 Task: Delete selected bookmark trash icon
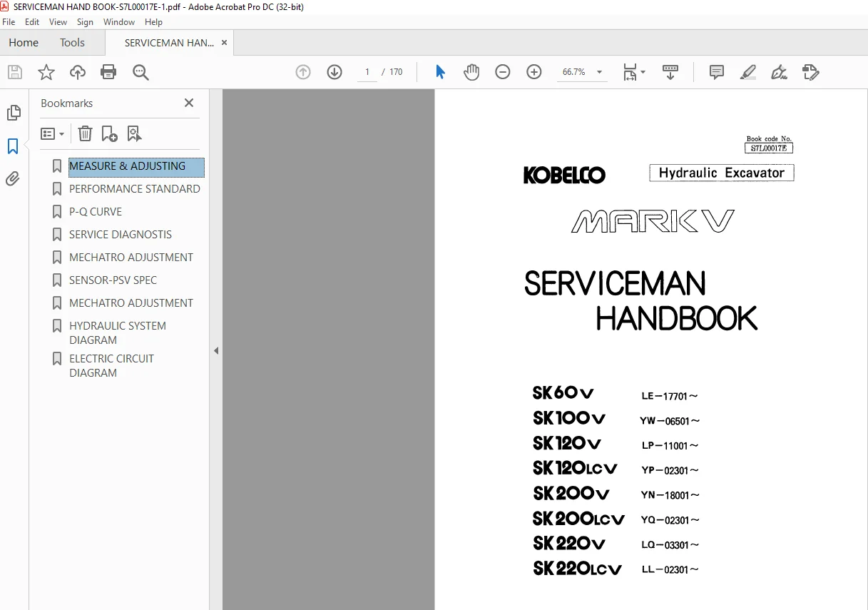click(85, 133)
